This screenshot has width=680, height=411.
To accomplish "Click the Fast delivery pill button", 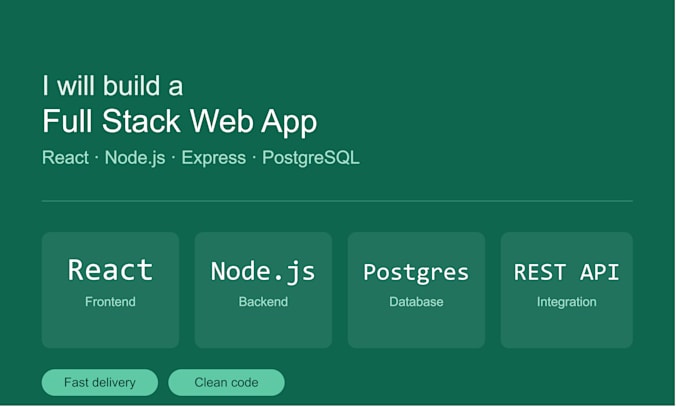I will [100, 382].
